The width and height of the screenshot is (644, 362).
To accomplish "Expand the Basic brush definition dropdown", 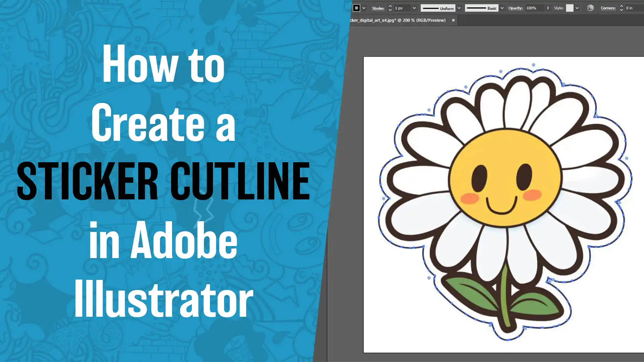I will tap(502, 8).
